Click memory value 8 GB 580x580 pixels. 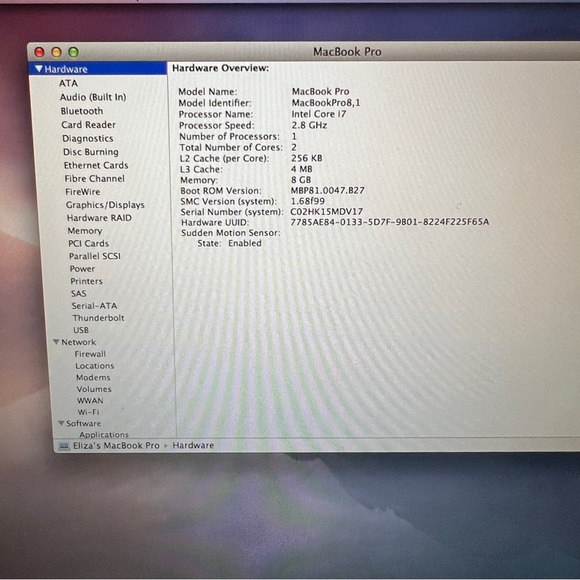[301, 180]
